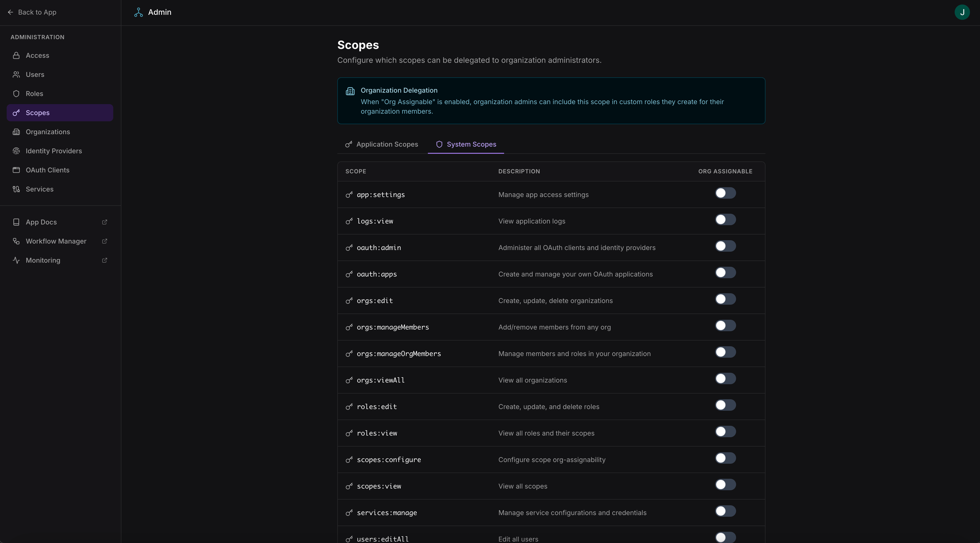Open the Organizations admin page
980x543 pixels.
pos(60,132)
